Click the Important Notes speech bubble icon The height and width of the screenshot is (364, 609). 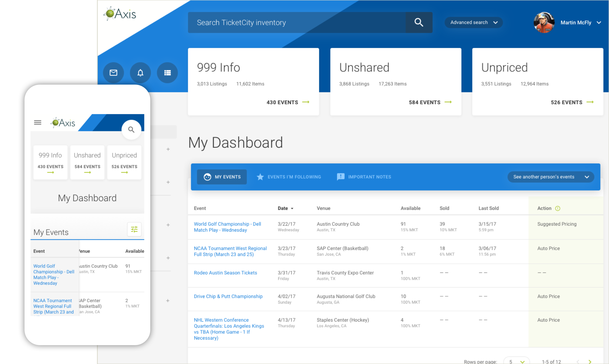click(x=341, y=177)
